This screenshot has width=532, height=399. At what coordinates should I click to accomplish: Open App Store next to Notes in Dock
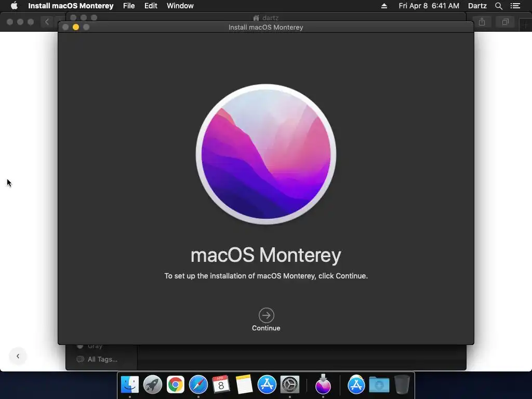pos(267,385)
